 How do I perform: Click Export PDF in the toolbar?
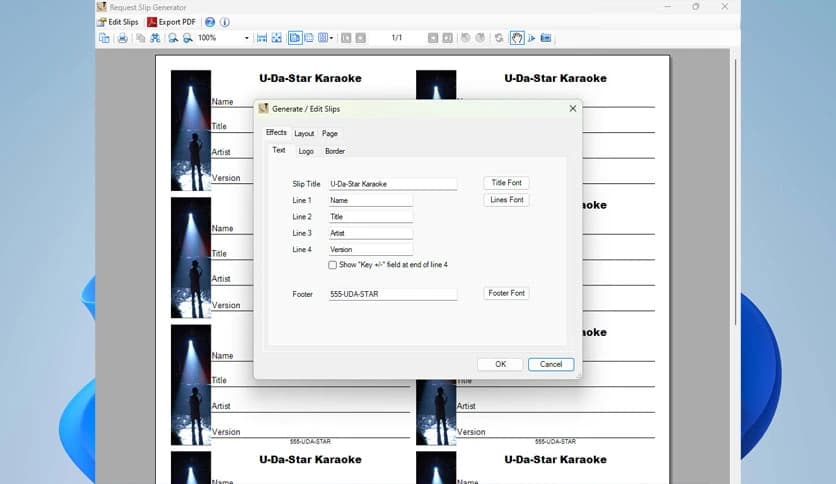click(172, 22)
